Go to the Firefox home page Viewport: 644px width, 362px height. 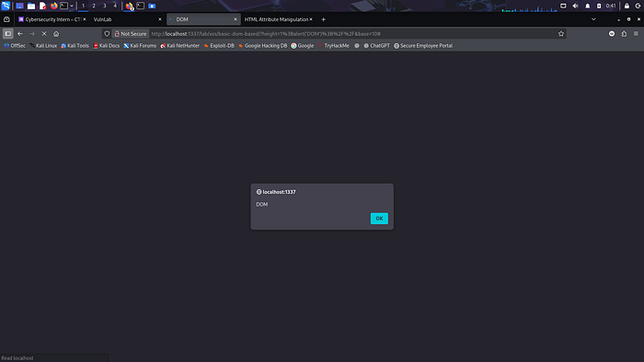pos(56,34)
